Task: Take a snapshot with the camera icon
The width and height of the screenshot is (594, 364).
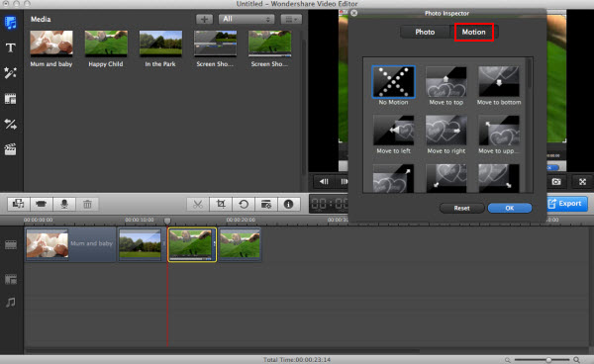Action: (556, 182)
